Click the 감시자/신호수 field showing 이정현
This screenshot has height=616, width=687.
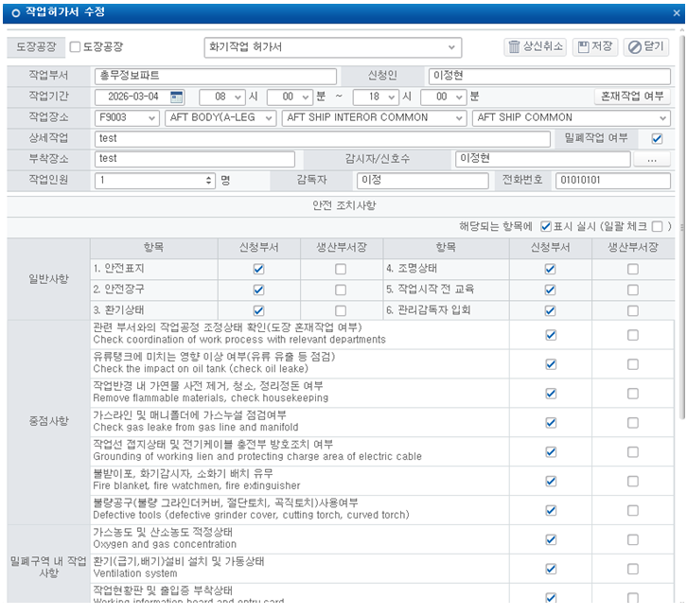[x=543, y=159]
